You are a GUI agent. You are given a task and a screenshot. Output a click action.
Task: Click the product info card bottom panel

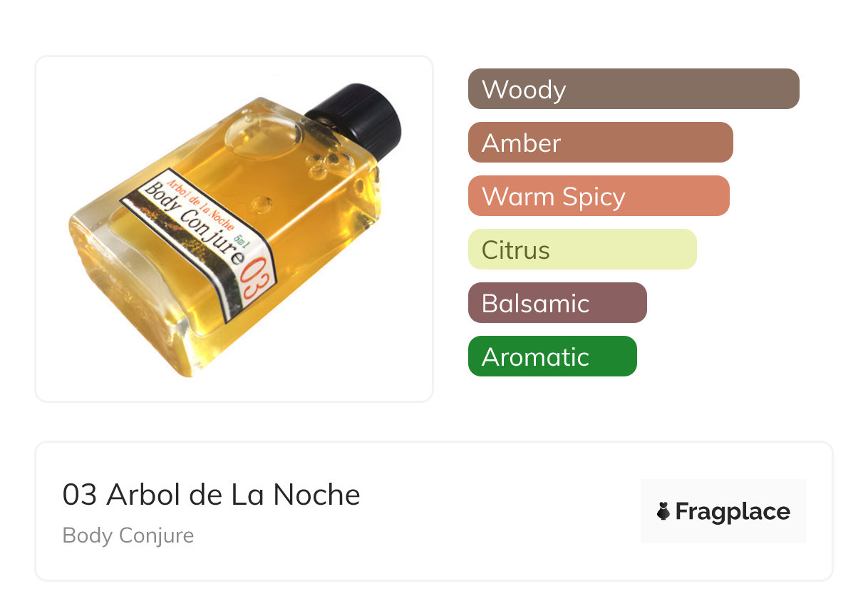click(x=434, y=511)
